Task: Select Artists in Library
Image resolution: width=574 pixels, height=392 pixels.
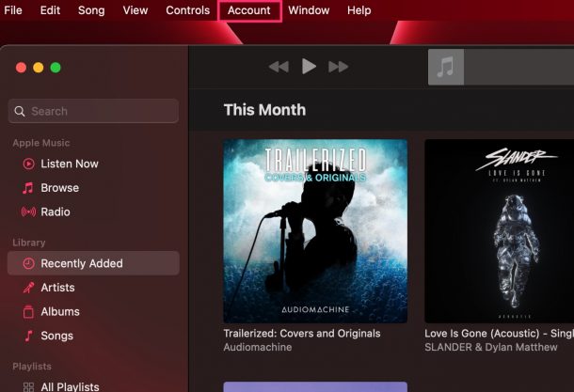Action: pos(93,288)
